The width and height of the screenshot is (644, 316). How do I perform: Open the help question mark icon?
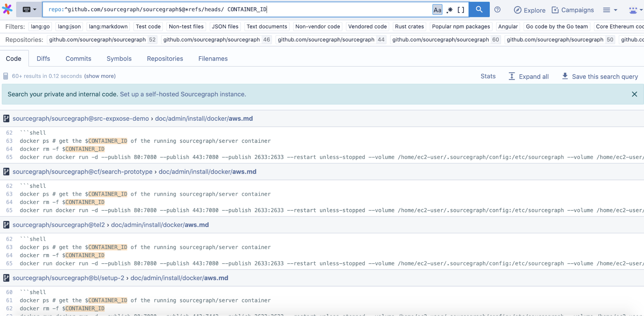point(497,10)
